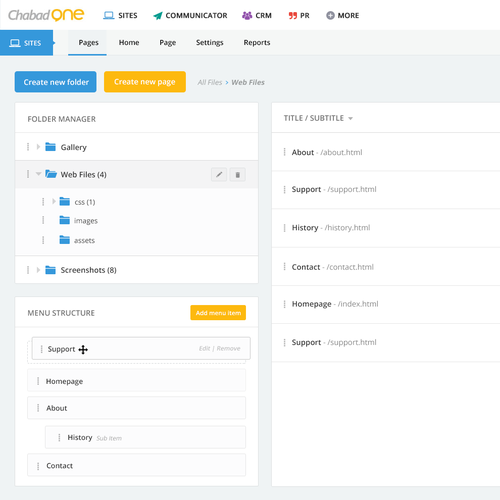This screenshot has height=500, width=500.
Task: Expand the css subfolder arrow
Action: coord(54,201)
